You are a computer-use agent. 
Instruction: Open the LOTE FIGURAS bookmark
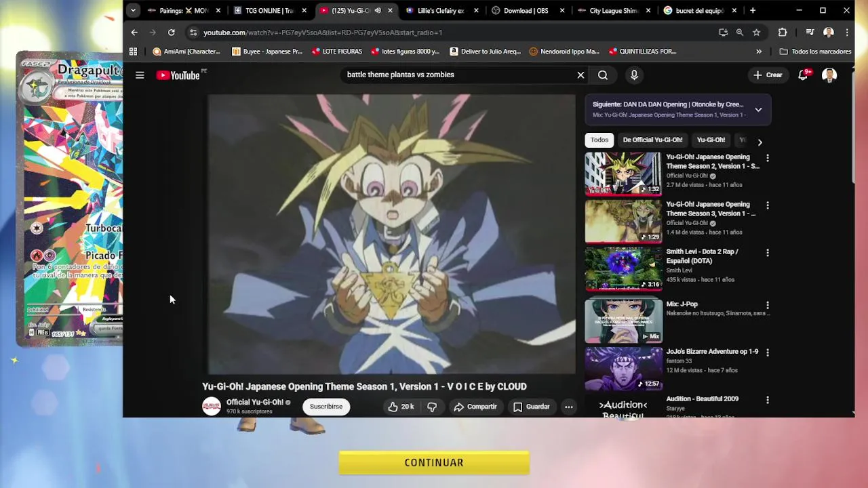337,52
